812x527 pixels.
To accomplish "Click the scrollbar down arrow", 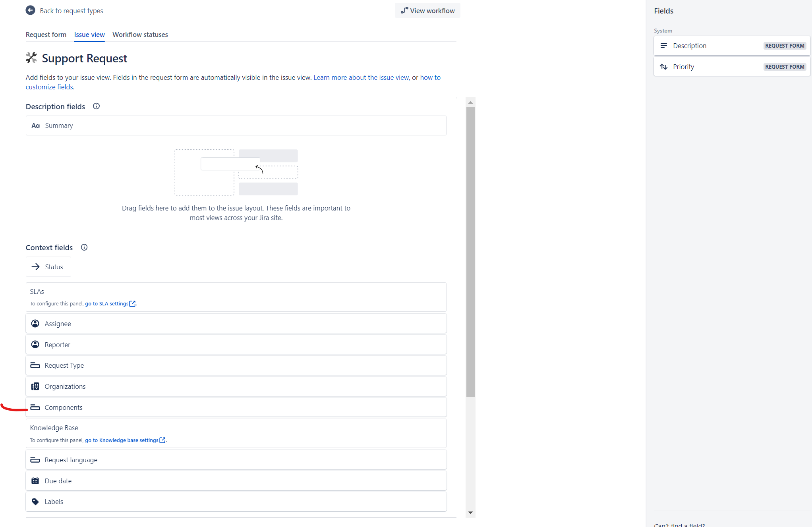I will 470,513.
